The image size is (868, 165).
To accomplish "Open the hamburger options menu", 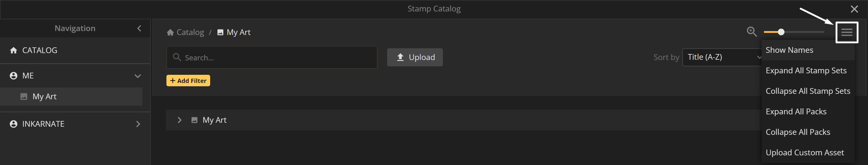I will (846, 32).
